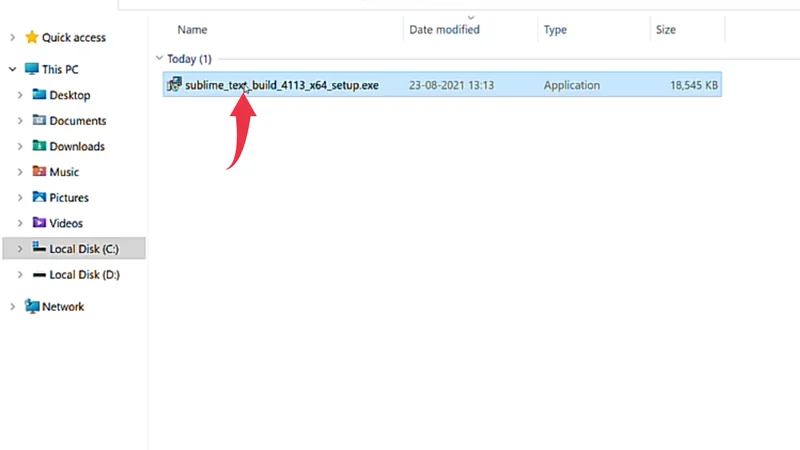Viewport: 800px width, 450px height.
Task: Collapse the This PC tree node
Action: 12,70
